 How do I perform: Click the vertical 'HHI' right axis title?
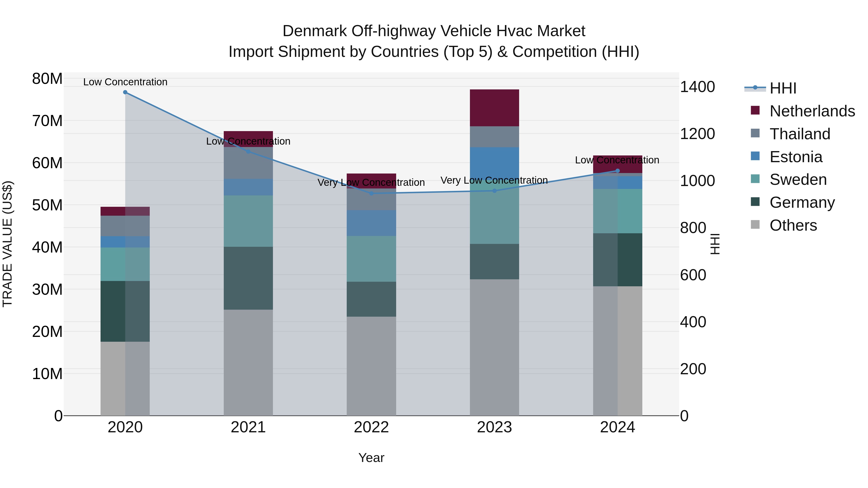click(715, 244)
